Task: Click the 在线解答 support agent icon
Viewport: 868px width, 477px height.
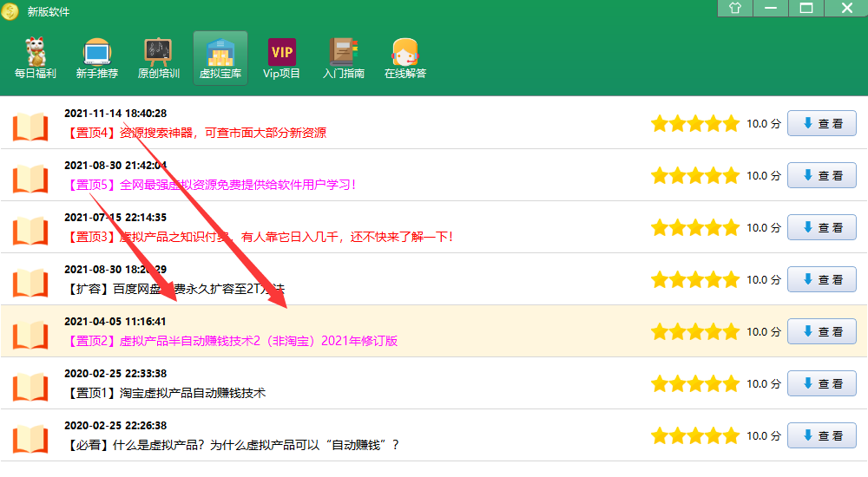Action: (x=404, y=59)
